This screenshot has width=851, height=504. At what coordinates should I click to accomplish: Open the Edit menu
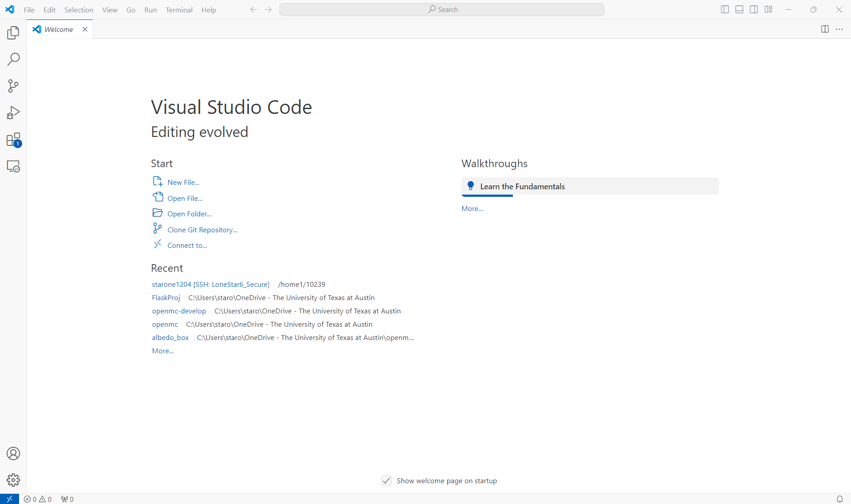coord(49,10)
